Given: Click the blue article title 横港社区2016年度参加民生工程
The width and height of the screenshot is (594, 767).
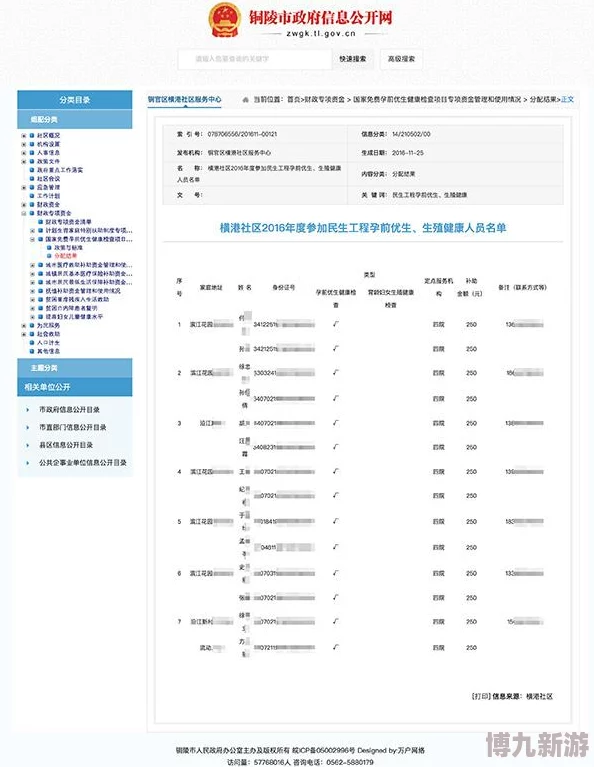Looking at the screenshot, I should 363,228.
